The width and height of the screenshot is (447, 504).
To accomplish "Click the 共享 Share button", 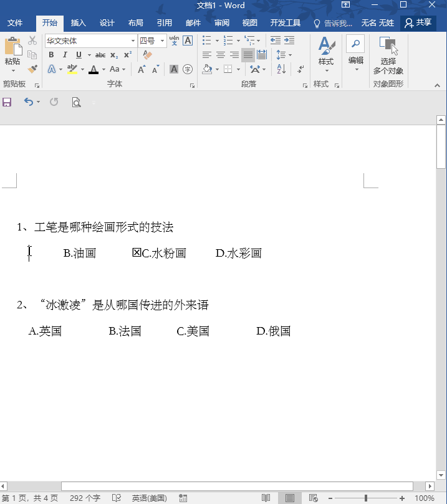I will pyautogui.click(x=418, y=23).
